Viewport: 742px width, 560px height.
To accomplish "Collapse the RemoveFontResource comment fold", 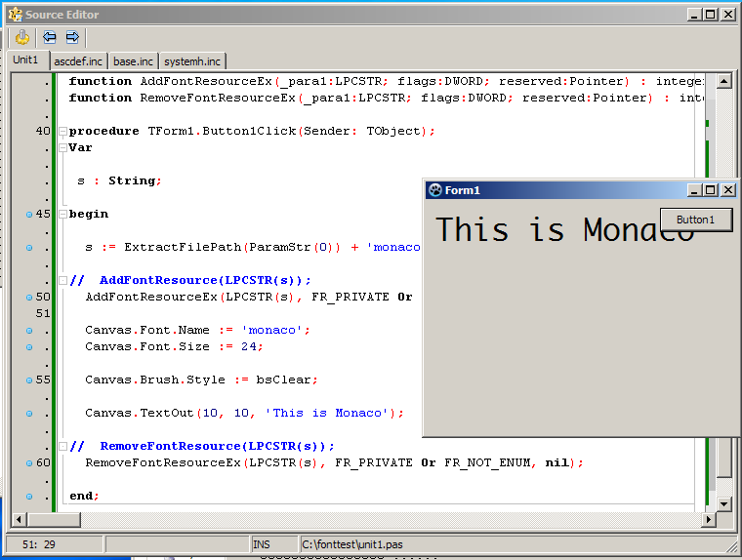I will coord(62,446).
